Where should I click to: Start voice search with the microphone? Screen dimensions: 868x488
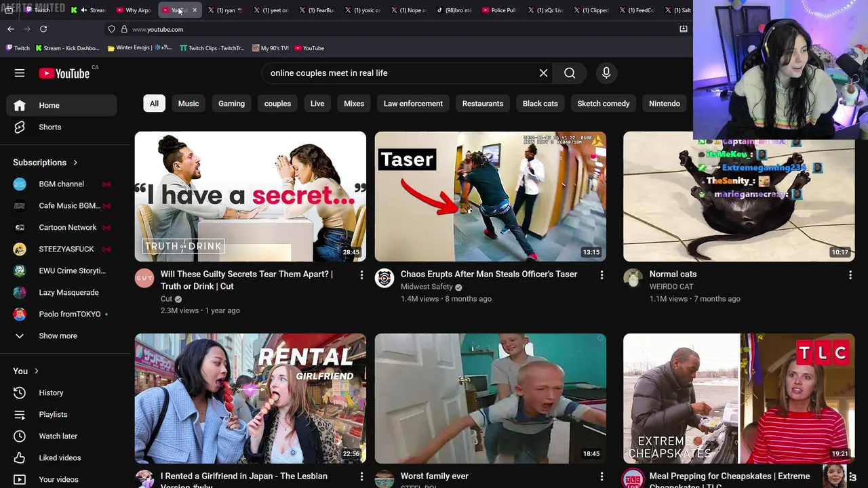(606, 73)
